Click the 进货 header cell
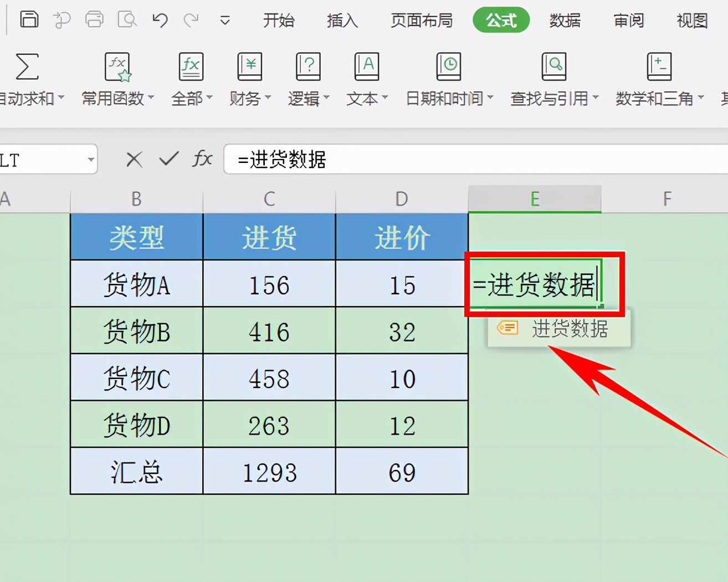This screenshot has height=582, width=728. point(269,237)
